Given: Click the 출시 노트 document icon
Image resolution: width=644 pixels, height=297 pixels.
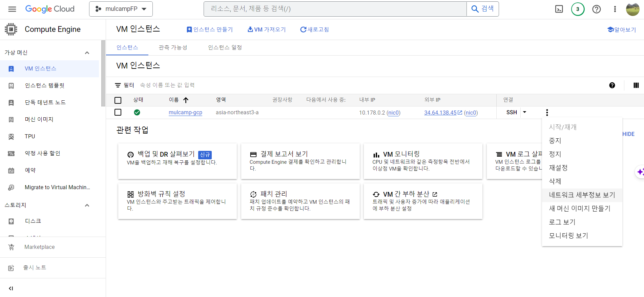Looking at the screenshot, I should tap(11, 268).
